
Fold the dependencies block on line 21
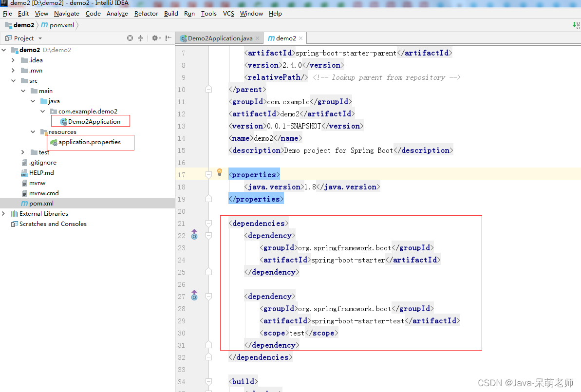[x=208, y=223]
